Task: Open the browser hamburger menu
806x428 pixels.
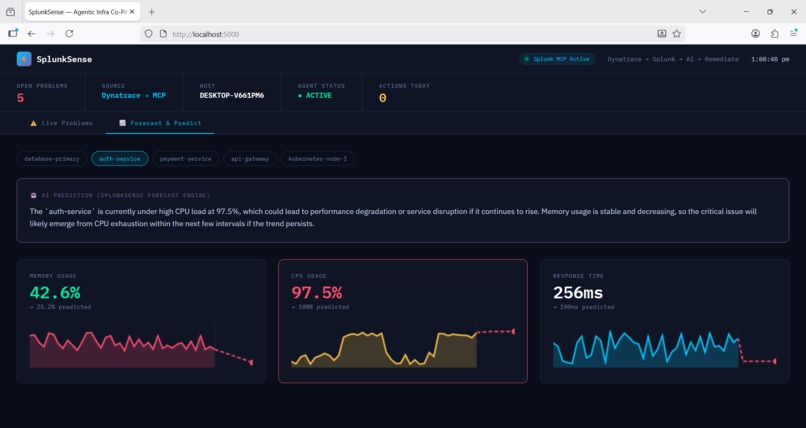Action: (793, 34)
